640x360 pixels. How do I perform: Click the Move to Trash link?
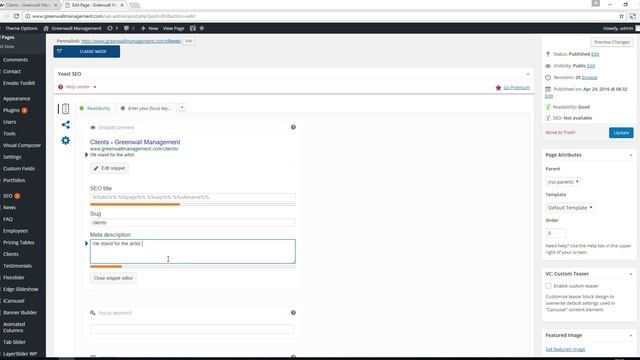pyautogui.click(x=560, y=132)
